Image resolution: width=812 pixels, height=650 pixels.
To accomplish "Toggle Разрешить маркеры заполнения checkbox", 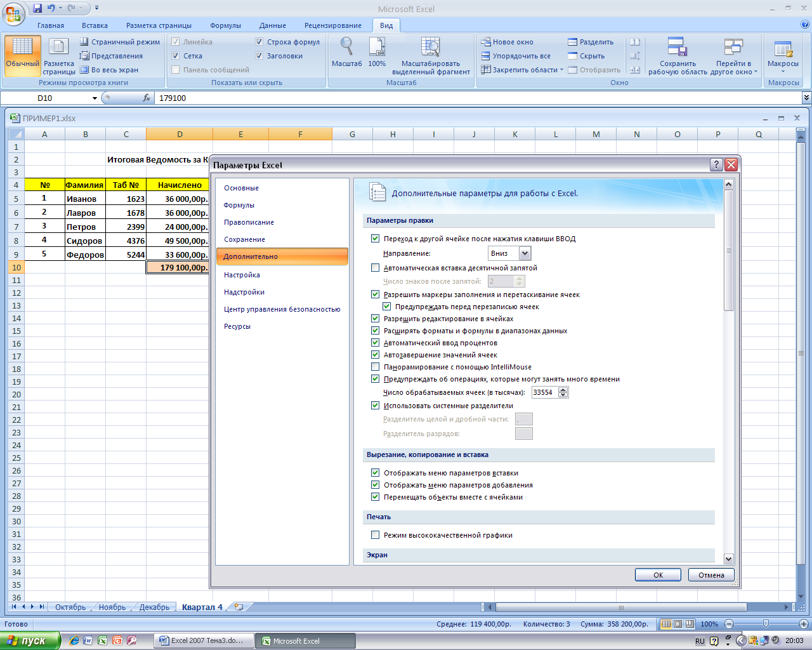I will (x=375, y=295).
